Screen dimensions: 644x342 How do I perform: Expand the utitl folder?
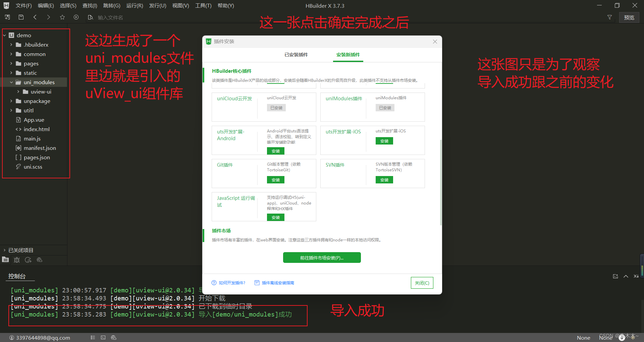click(11, 110)
